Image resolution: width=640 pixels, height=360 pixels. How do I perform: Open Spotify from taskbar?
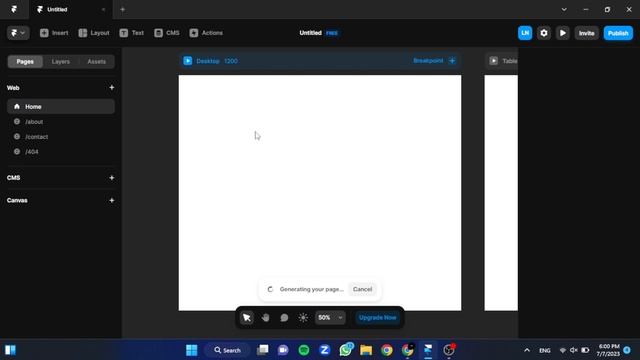[304, 350]
